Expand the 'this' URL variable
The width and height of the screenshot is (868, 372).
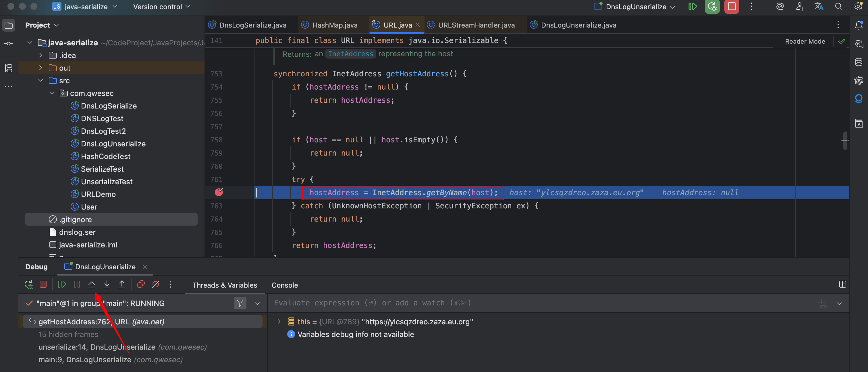[279, 321]
